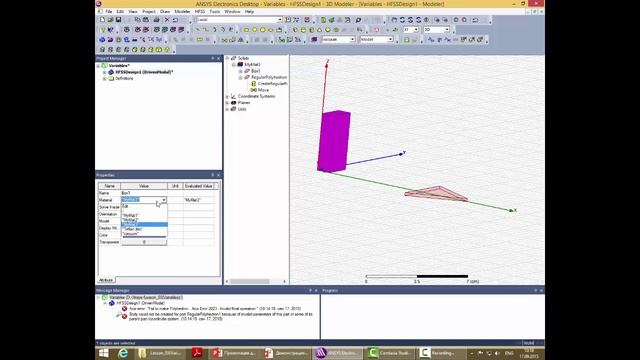Open the View menu
640x360 pixels.
coord(133,11)
